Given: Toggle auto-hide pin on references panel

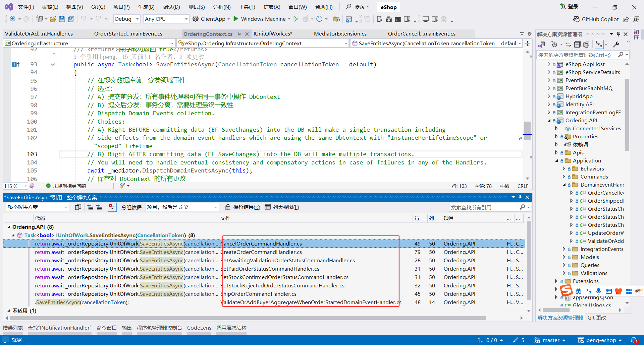Looking at the screenshot, I should pyautogui.click(x=520, y=197).
